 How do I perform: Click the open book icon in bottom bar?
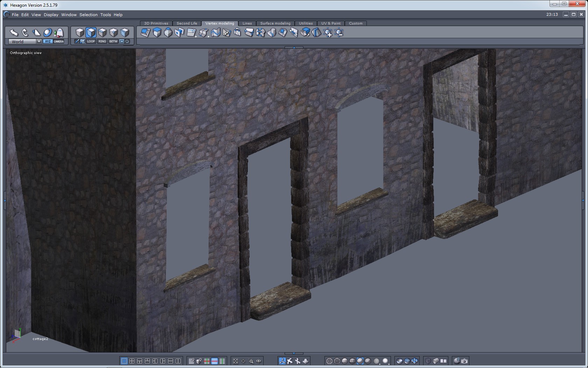pos(443,361)
